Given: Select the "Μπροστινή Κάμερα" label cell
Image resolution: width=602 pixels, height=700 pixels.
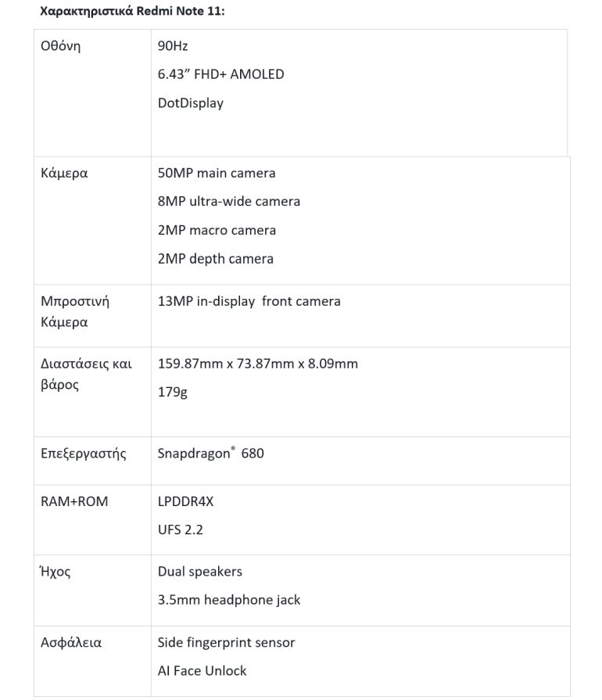Looking at the screenshot, I should point(74,311).
